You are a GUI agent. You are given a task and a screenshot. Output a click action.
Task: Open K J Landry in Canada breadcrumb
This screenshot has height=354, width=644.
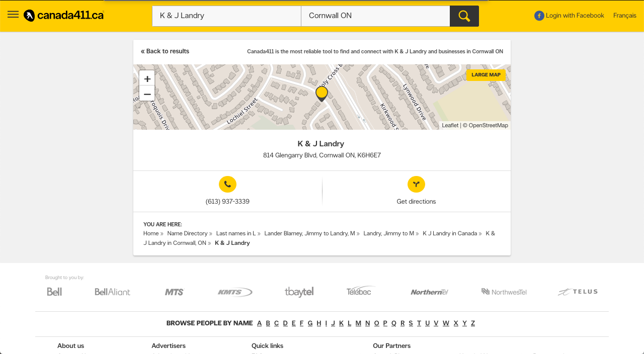pyautogui.click(x=450, y=233)
